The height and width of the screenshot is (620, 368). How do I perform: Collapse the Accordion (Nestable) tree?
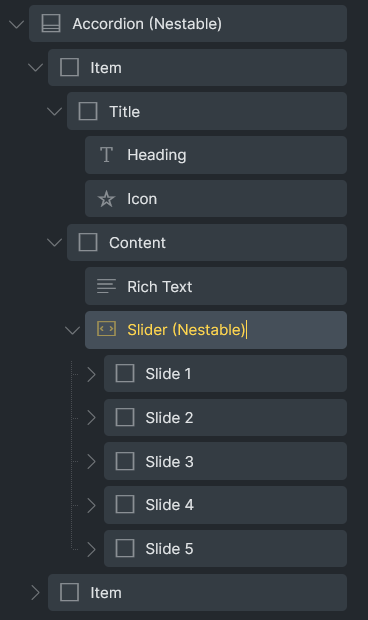click(16, 25)
